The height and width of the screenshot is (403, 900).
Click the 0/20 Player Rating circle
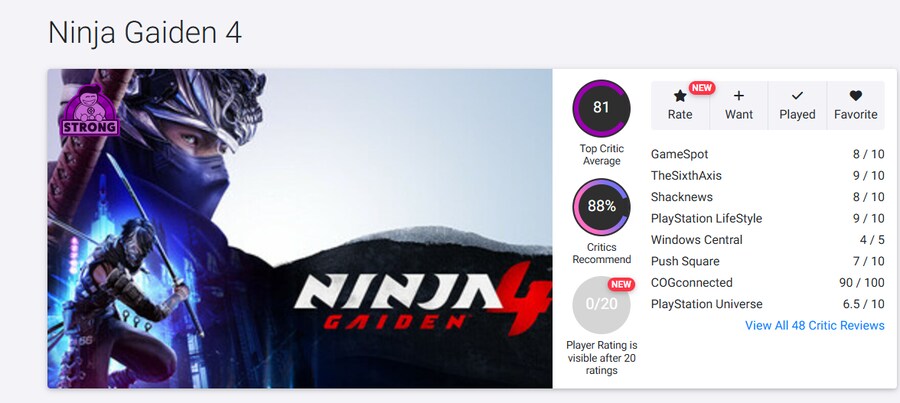601,305
